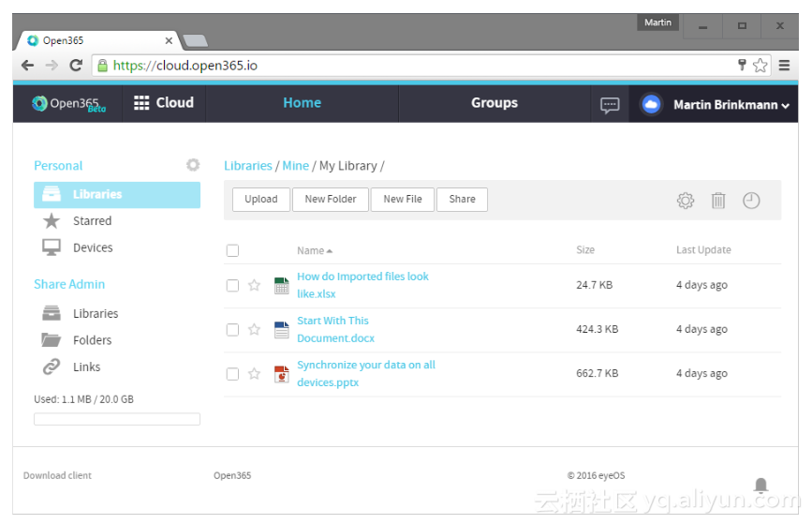The height and width of the screenshot is (524, 812).
Task: Click the New Folder button
Action: (x=331, y=199)
